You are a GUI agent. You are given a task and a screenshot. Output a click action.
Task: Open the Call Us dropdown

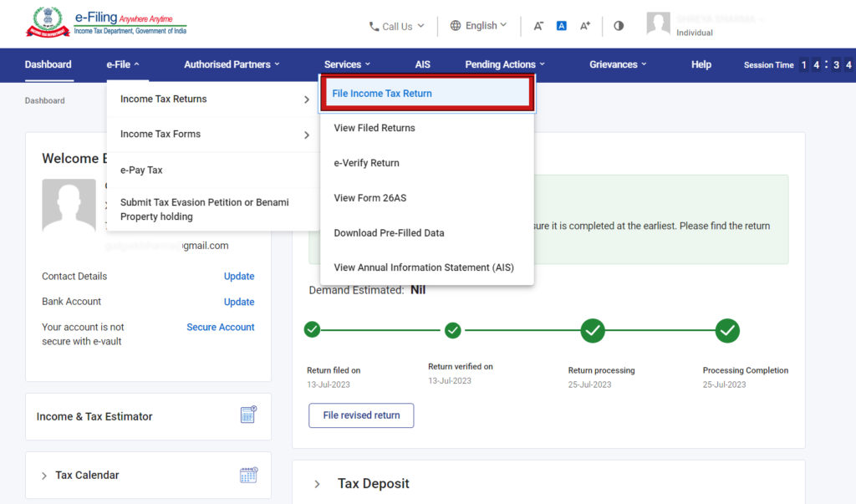[x=396, y=26]
